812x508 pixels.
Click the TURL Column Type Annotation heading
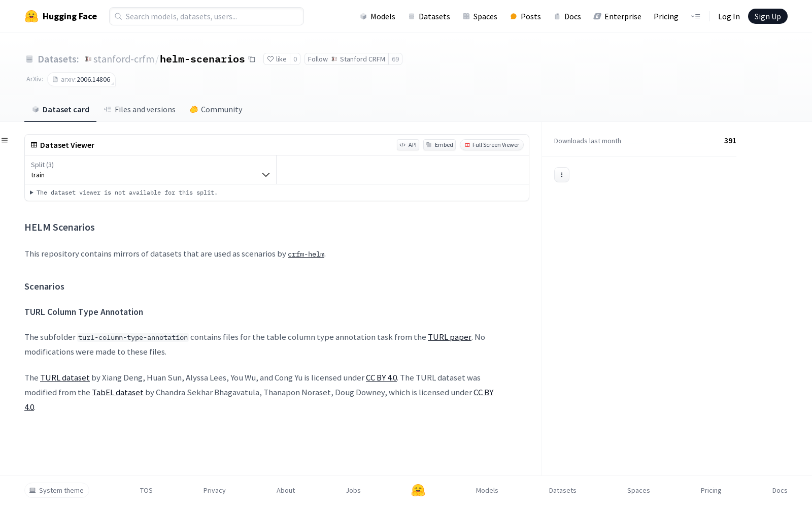coord(84,312)
